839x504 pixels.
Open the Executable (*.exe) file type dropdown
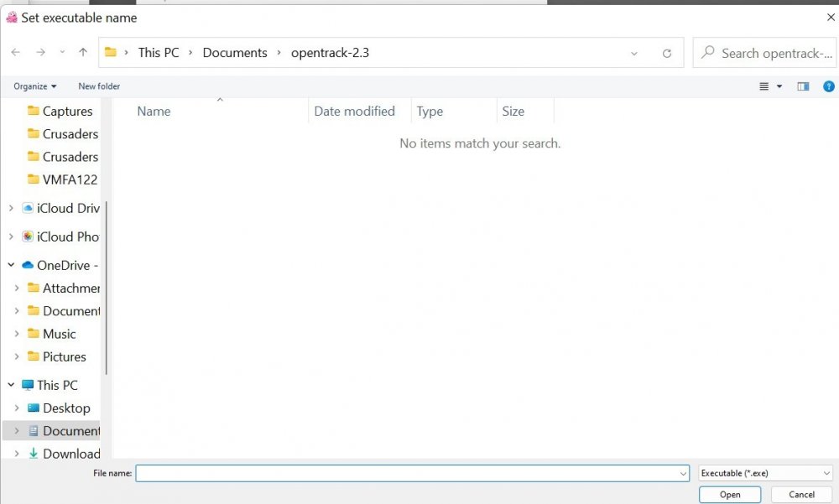[765, 473]
